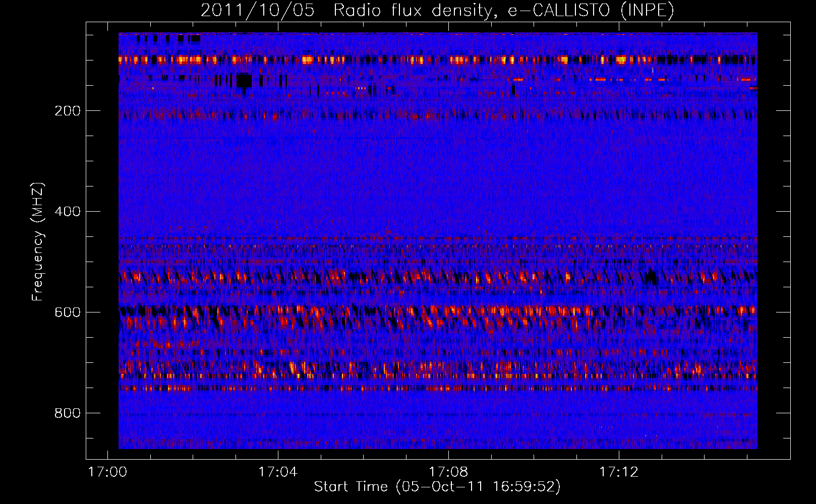The height and width of the screenshot is (504, 816).
Task: Click the 'Start Time (05-Oct-11 16:59:52)' label
Action: coord(437,487)
